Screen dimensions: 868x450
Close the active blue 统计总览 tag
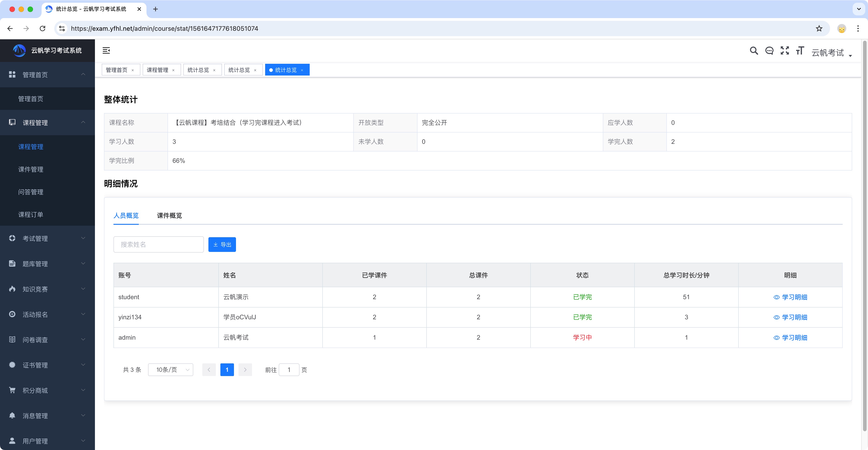click(302, 70)
